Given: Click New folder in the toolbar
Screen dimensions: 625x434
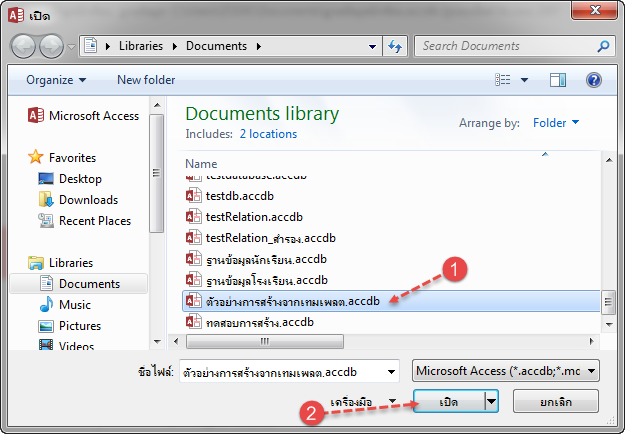Looking at the screenshot, I should pos(146,80).
